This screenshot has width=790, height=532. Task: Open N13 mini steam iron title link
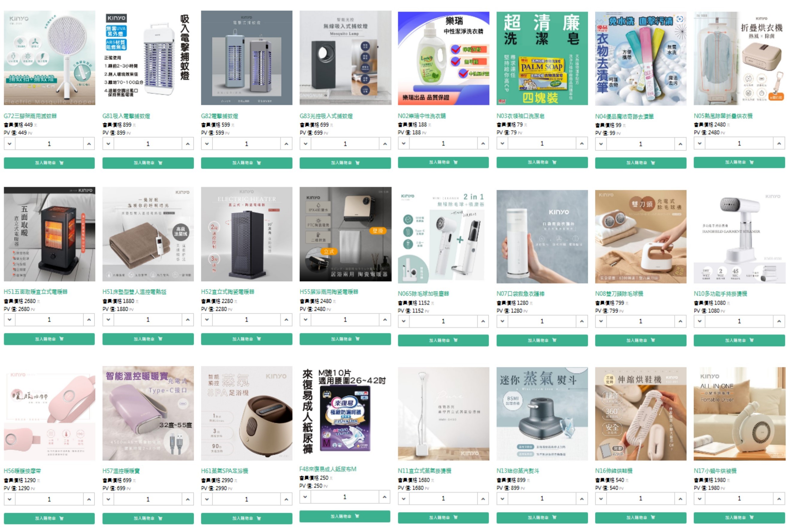pos(517,471)
